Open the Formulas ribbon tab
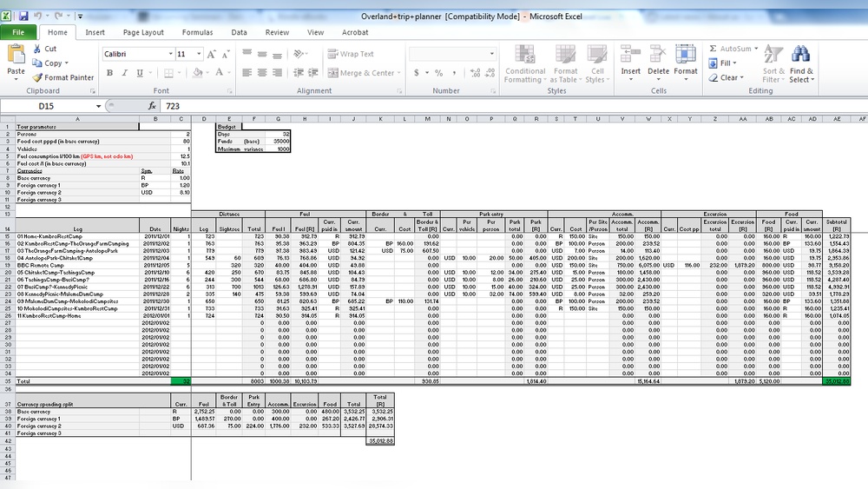Screen dimensions: 868x489 [197, 32]
